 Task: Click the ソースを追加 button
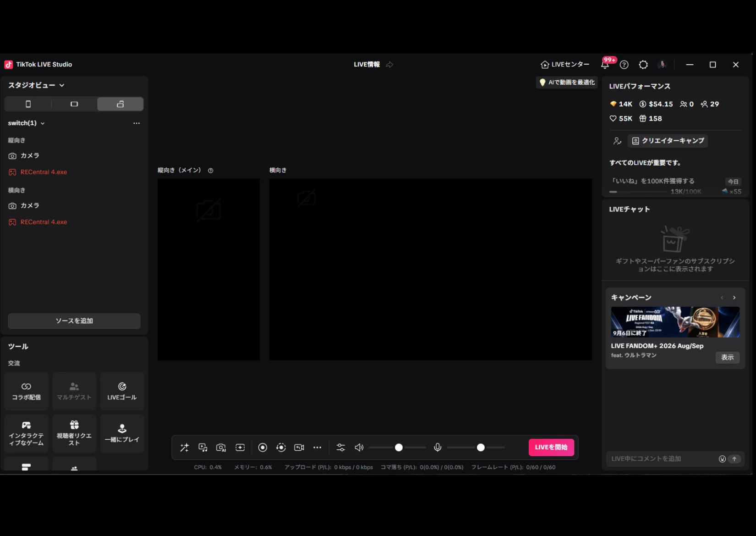point(74,321)
